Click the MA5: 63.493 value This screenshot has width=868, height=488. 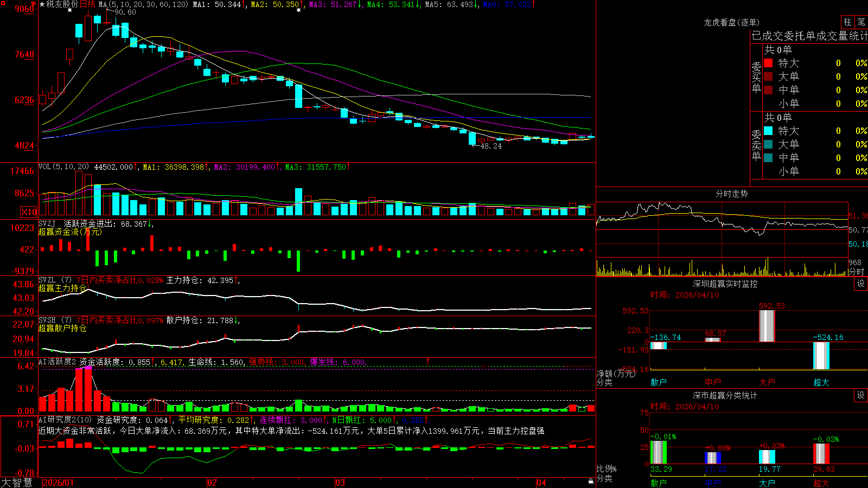[449, 4]
